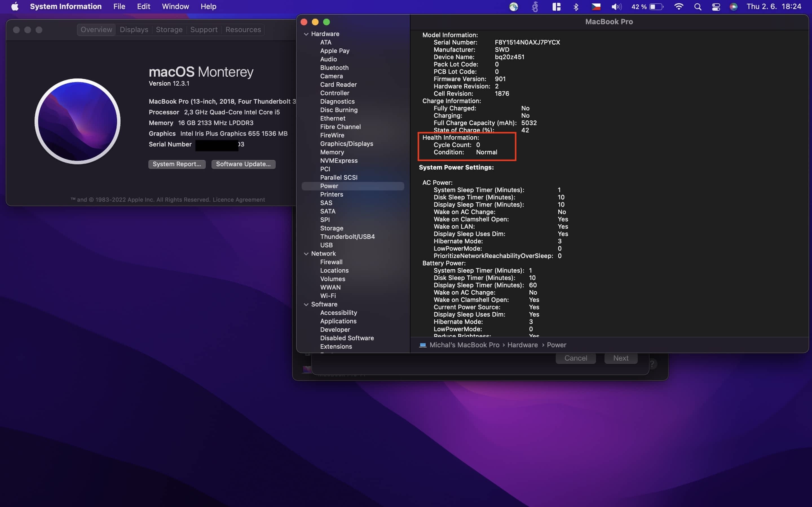Open the Licence Agreement link

(239, 199)
